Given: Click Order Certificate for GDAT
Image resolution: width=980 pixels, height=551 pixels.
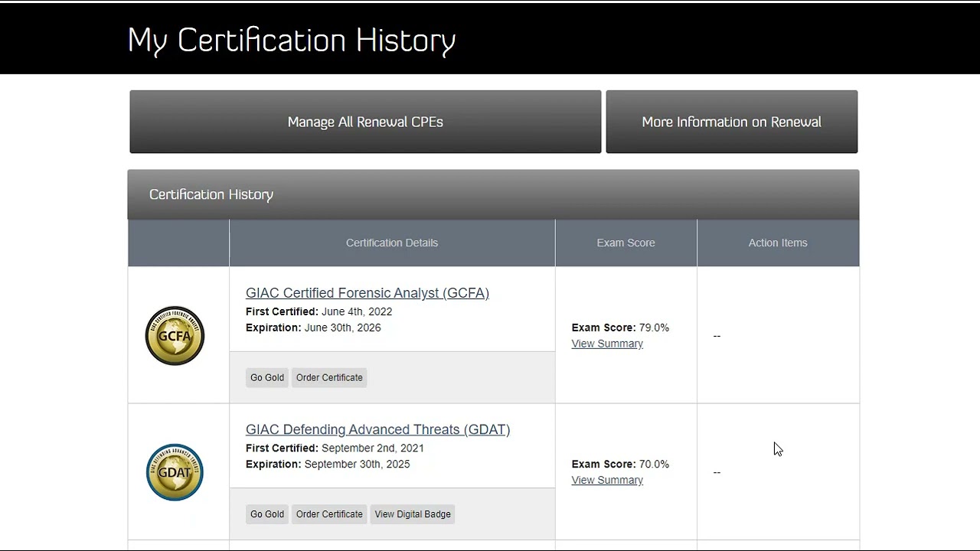Looking at the screenshot, I should click(329, 514).
